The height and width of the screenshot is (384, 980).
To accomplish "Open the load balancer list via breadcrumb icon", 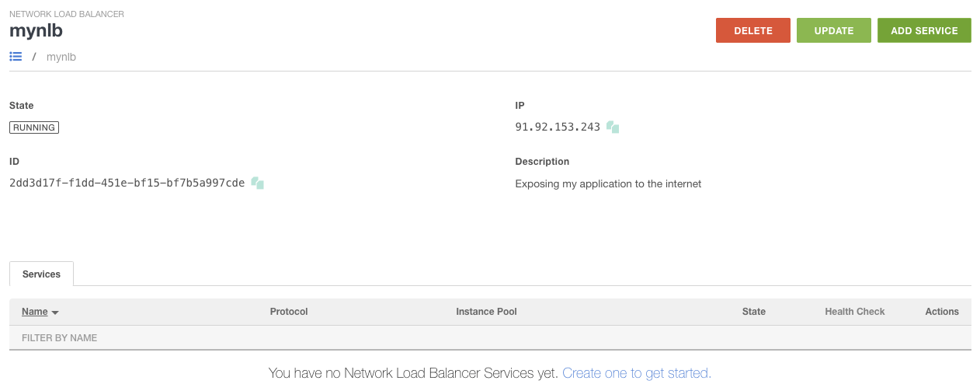I will [16, 57].
